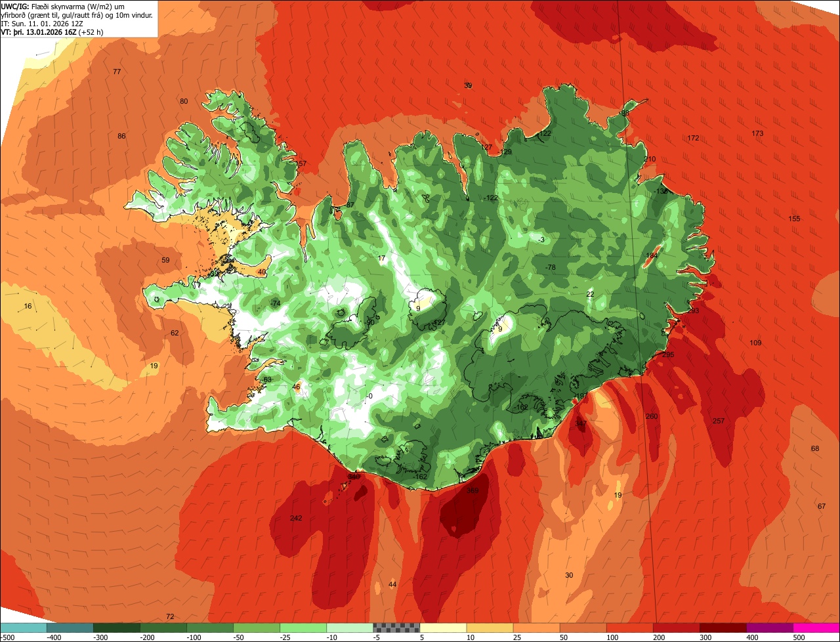Click the map value '109' east of Iceland

tap(755, 343)
